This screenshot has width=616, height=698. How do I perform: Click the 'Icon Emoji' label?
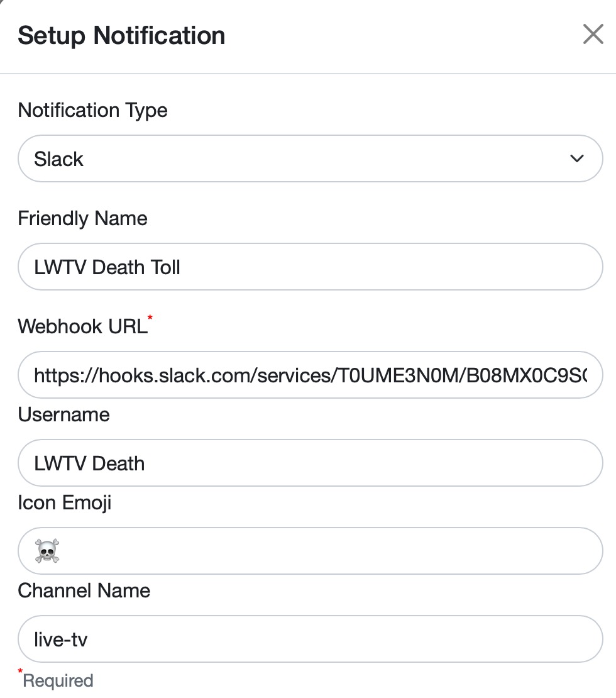[x=65, y=503]
